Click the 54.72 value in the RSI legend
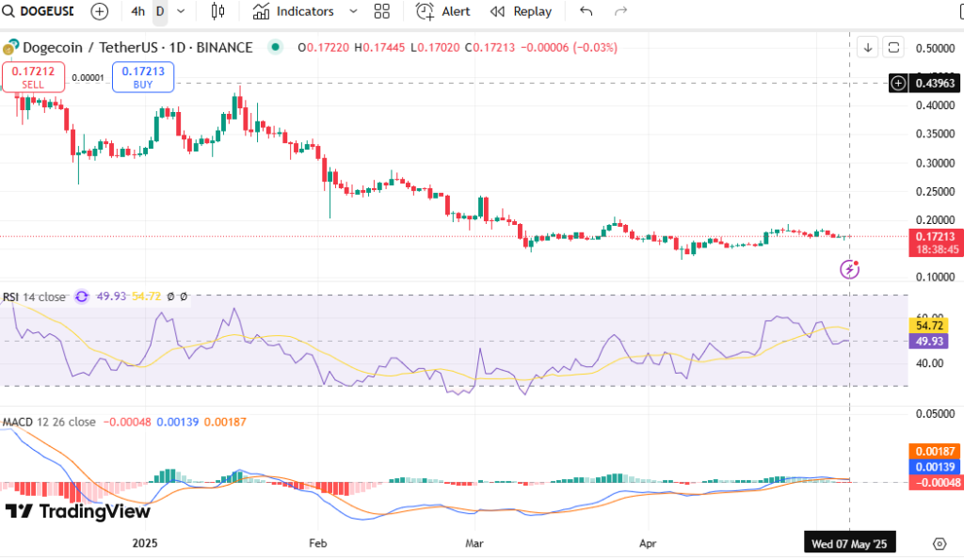The image size is (964, 560). point(146,296)
